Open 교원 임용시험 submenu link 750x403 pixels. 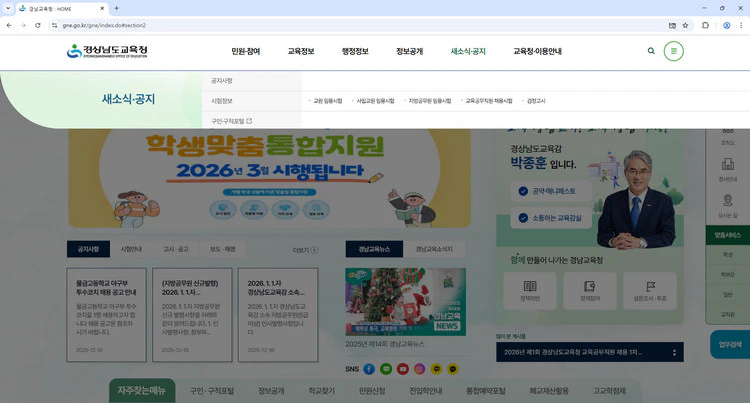(327, 101)
